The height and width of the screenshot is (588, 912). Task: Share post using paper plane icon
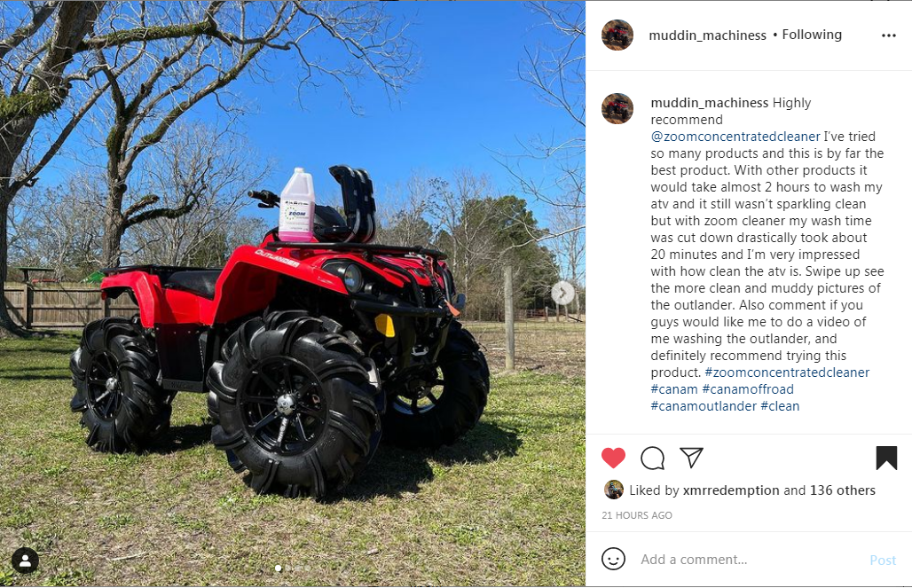click(692, 458)
